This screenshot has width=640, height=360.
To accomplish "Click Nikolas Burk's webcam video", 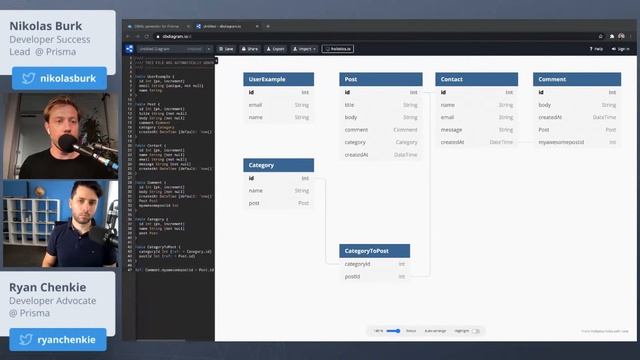I will click(x=60, y=136).
